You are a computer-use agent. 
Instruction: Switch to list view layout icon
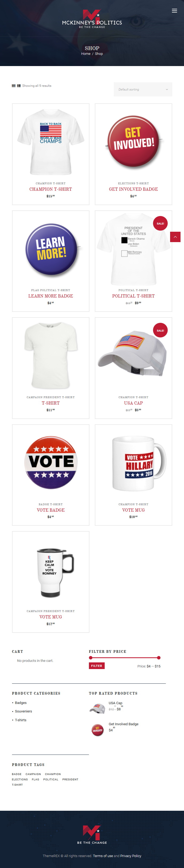[19, 85]
